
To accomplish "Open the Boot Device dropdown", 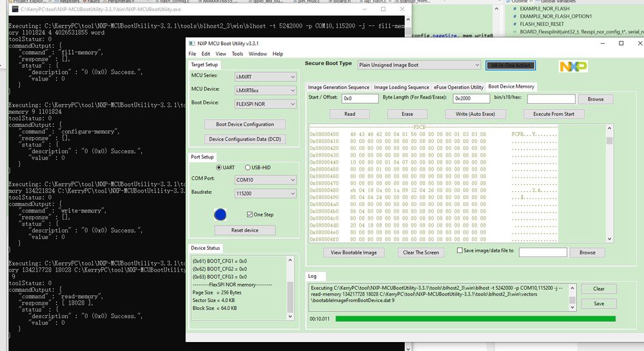I will [x=266, y=104].
